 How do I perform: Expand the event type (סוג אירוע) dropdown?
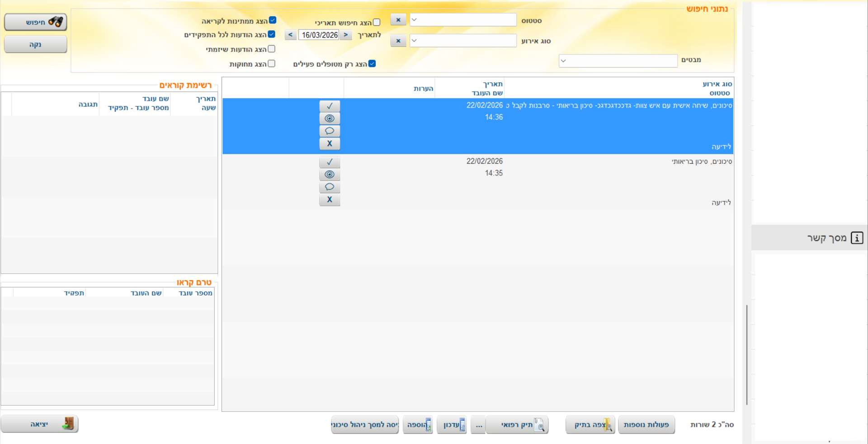coord(463,41)
